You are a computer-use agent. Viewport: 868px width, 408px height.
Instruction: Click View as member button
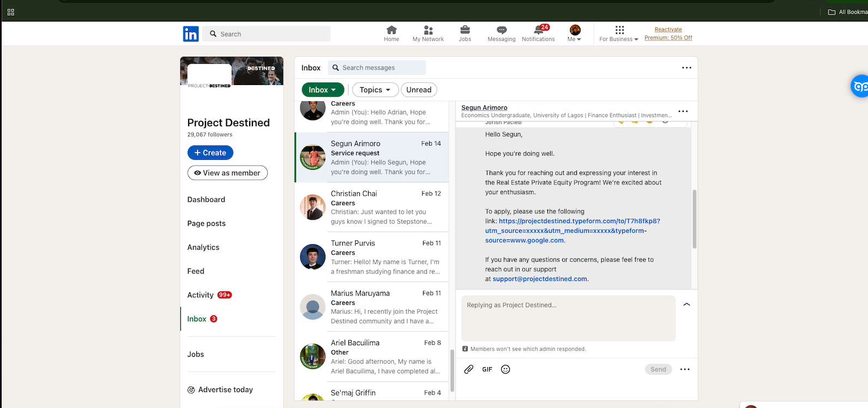227,173
